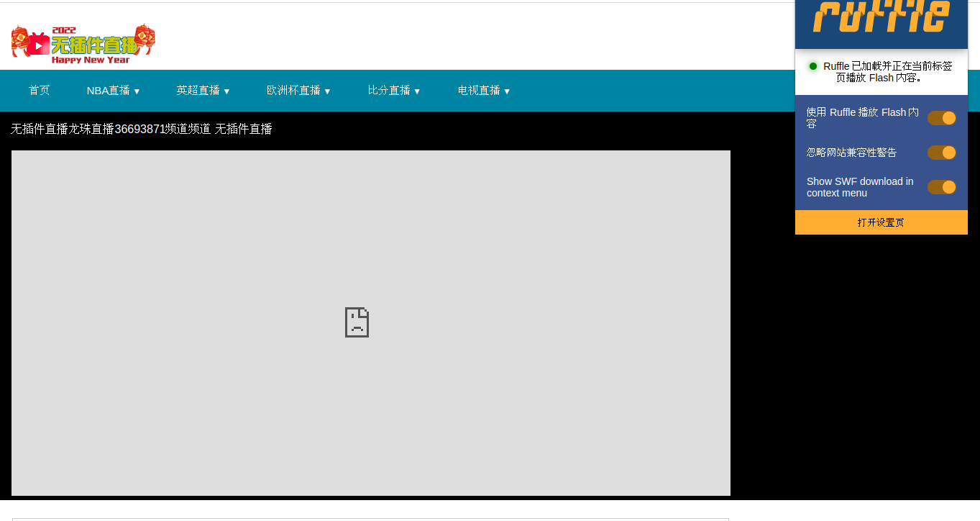Click the 无插件直播 logo to go home
980x521 pixels.
[x=93, y=43]
